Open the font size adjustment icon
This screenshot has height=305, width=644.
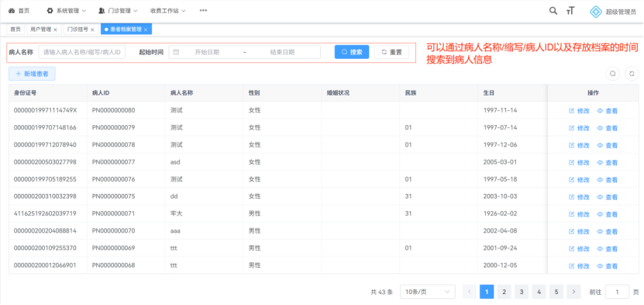click(x=570, y=11)
